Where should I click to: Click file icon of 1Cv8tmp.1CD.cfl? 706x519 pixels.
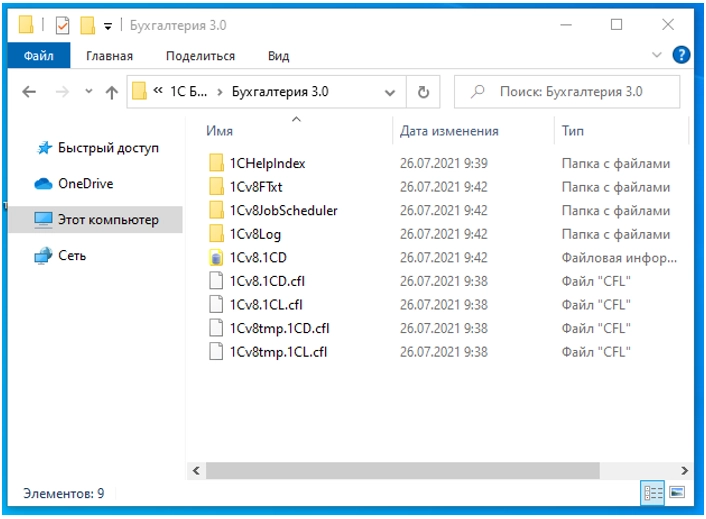(216, 328)
